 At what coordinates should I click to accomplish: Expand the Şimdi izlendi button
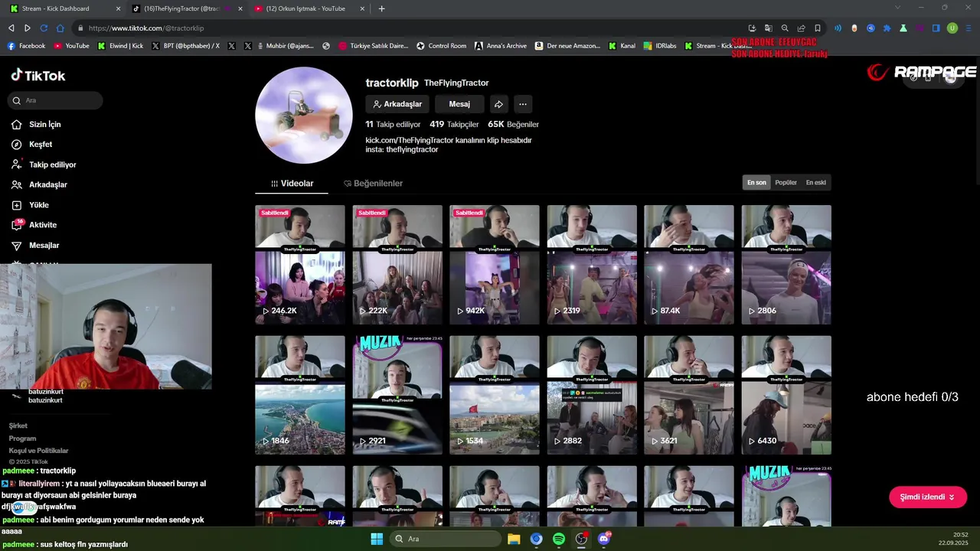pyautogui.click(x=928, y=497)
